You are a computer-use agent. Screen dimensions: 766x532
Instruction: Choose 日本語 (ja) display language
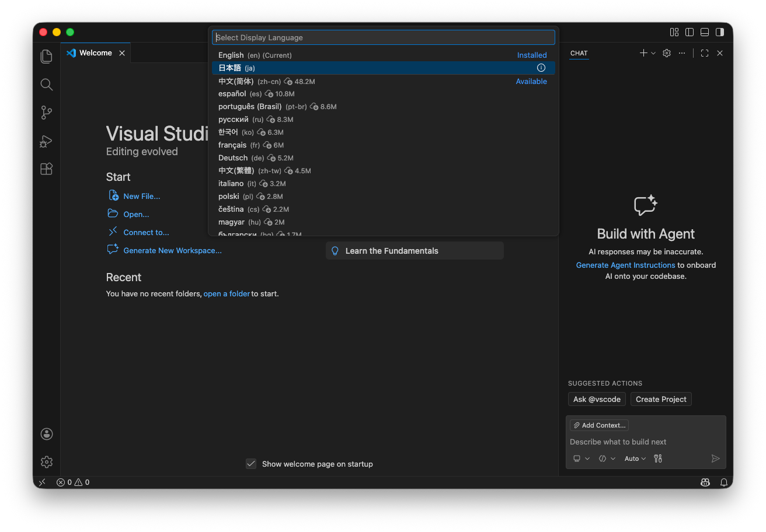(x=384, y=68)
